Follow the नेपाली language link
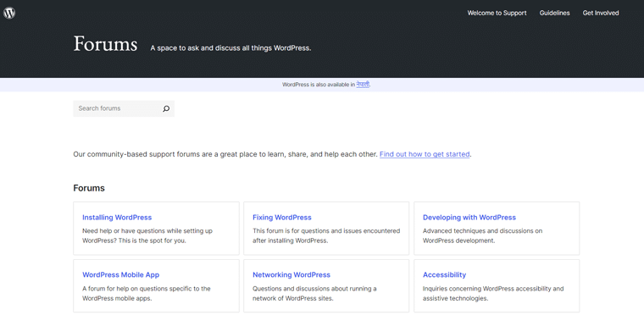 [x=363, y=85]
